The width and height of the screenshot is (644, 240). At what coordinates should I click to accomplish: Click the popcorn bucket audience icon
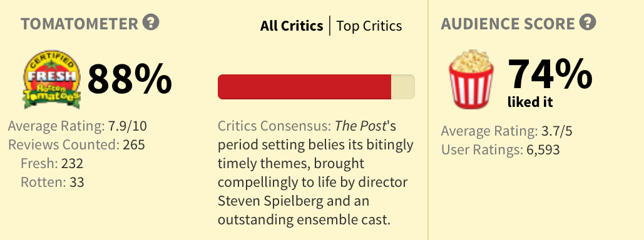[x=471, y=79]
